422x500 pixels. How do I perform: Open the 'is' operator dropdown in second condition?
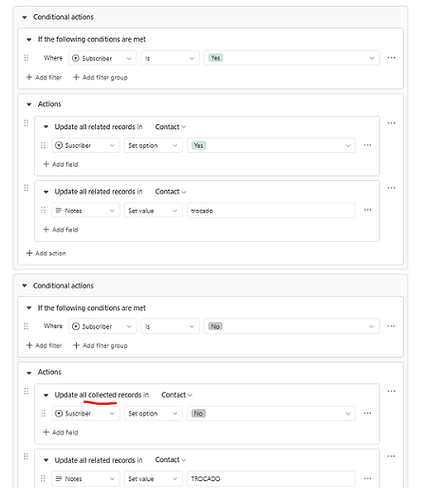pyautogui.click(x=170, y=326)
